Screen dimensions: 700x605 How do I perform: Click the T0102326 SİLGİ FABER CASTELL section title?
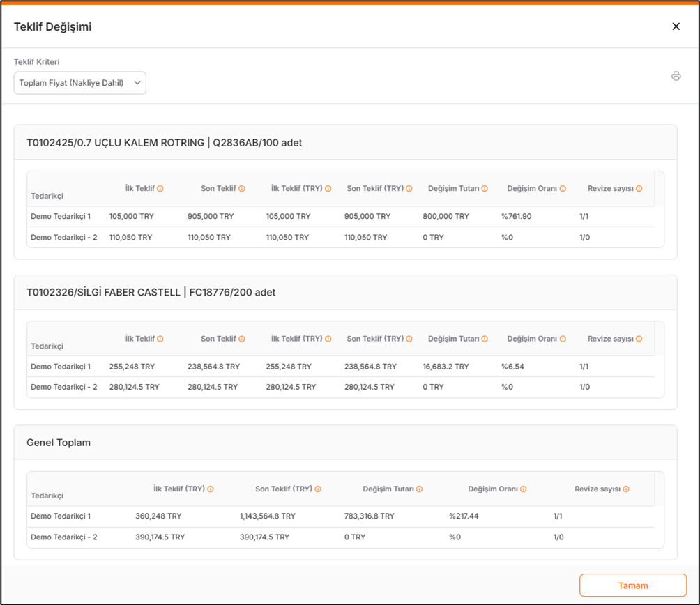point(151,293)
